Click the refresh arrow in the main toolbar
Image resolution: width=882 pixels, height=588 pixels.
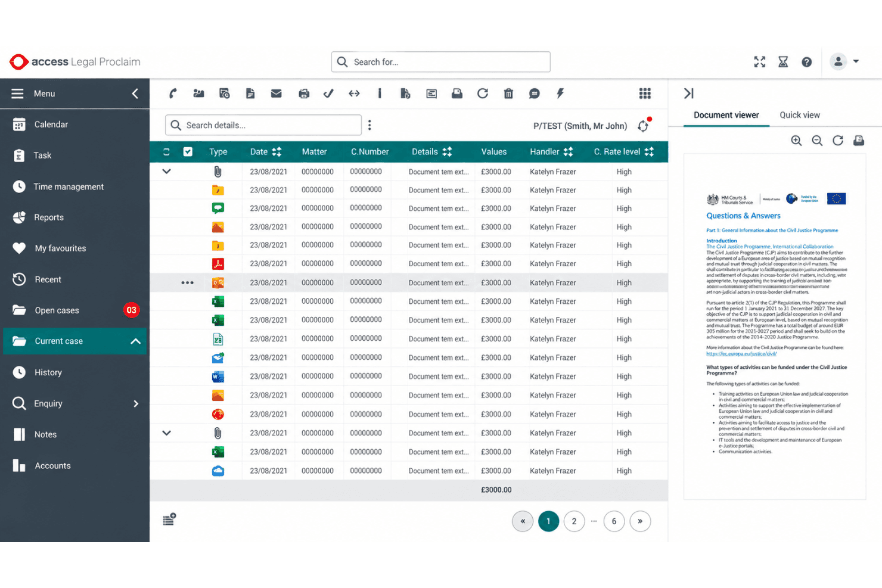(x=483, y=94)
